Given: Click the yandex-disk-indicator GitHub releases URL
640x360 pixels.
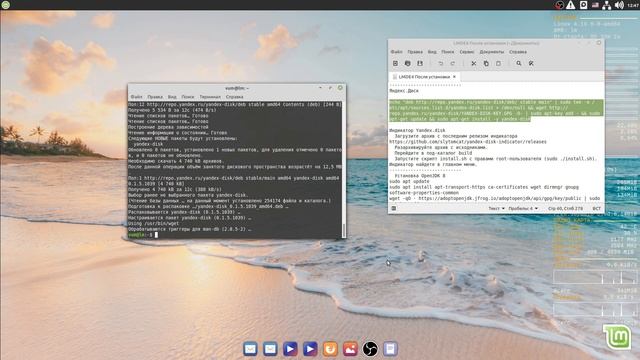Looking at the screenshot, I should (467, 142).
